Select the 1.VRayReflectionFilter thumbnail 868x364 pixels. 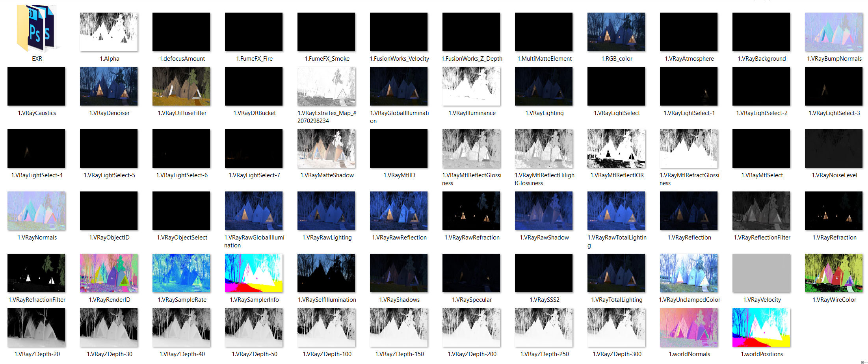point(761,211)
